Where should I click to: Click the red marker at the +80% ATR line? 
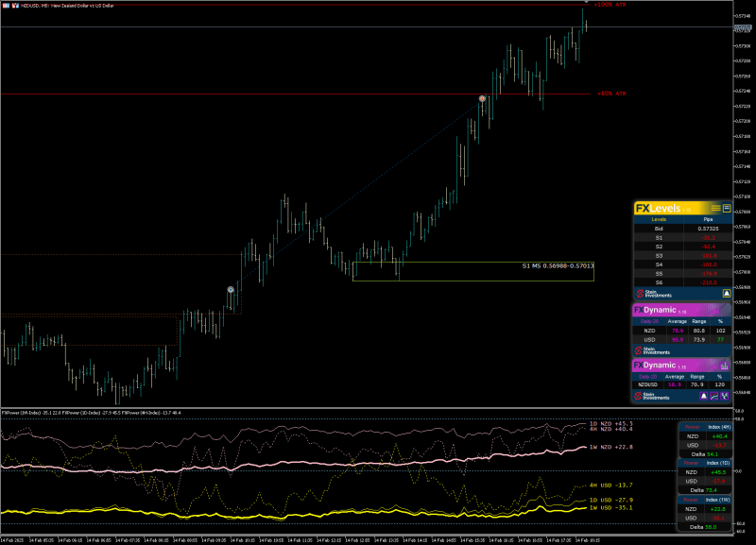pos(482,98)
